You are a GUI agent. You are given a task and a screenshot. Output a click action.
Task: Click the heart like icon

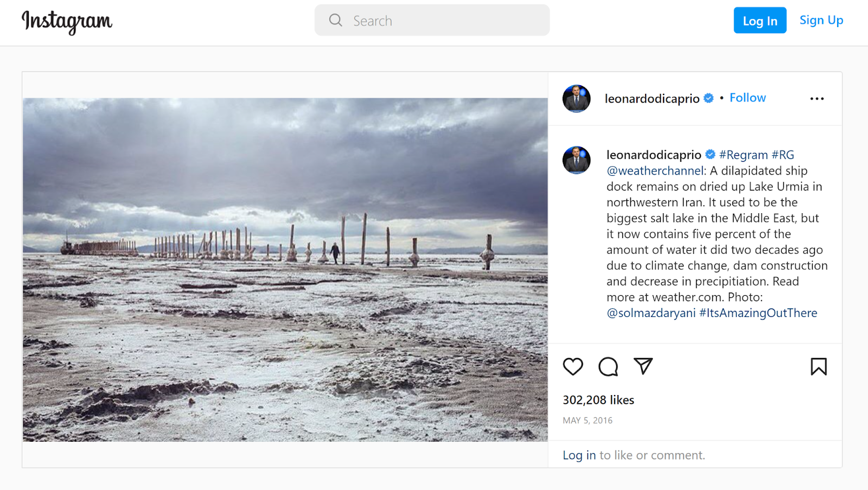click(x=573, y=367)
